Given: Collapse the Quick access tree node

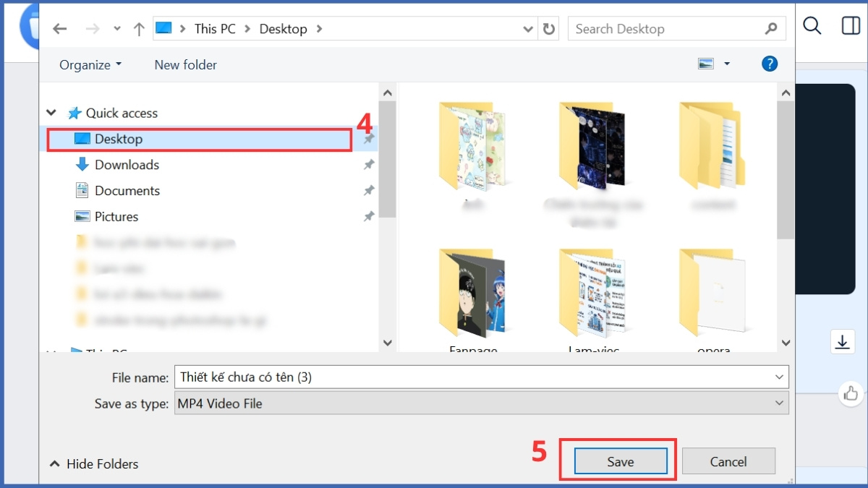Looking at the screenshot, I should [x=51, y=113].
